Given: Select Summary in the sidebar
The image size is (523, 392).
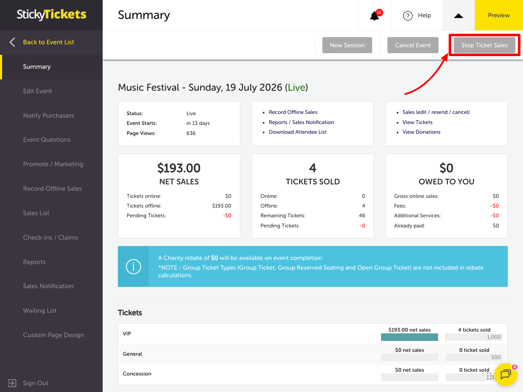Looking at the screenshot, I should click(x=37, y=67).
